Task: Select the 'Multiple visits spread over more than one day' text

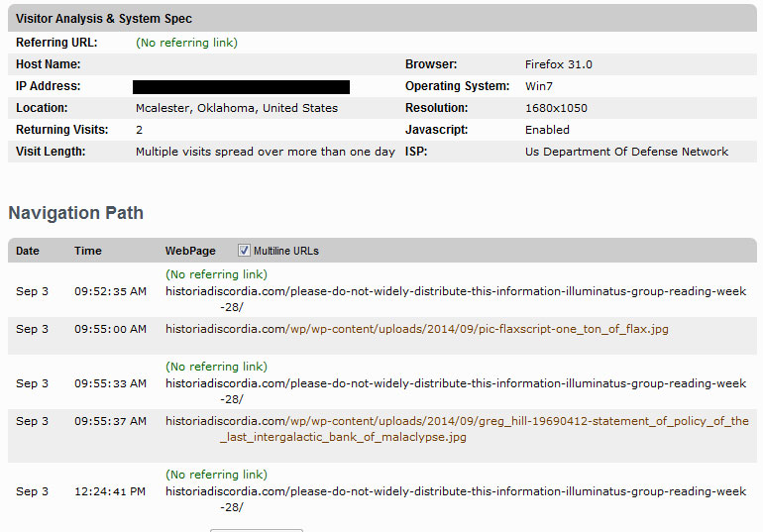Action: pyautogui.click(x=266, y=152)
